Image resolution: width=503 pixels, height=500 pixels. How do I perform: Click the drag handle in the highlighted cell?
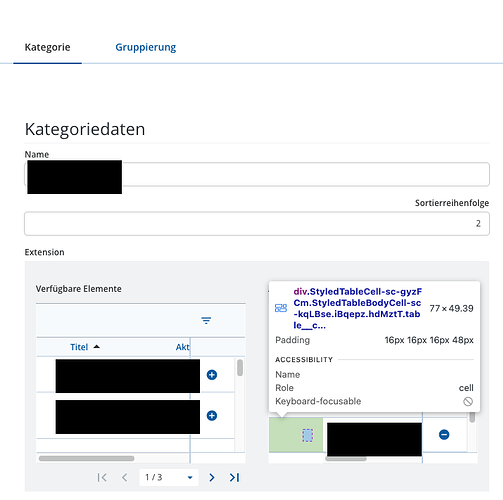click(307, 435)
